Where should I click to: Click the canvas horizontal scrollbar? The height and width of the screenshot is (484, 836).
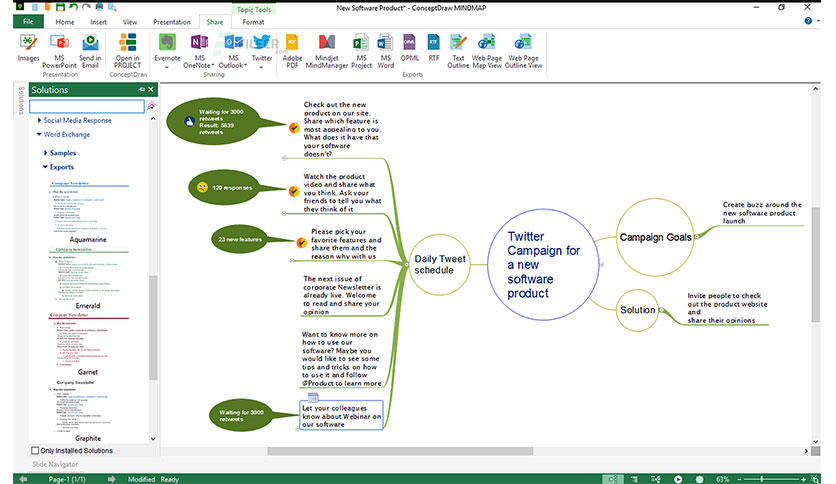pyautogui.click(x=400, y=451)
